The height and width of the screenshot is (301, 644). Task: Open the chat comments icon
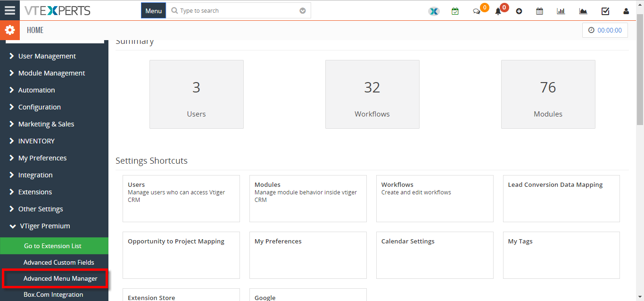coord(477,11)
